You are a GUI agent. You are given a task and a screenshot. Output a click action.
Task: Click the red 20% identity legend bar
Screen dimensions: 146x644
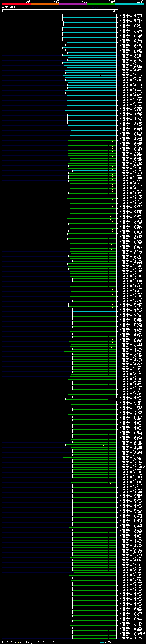pyautogui.click(x=16, y=4)
